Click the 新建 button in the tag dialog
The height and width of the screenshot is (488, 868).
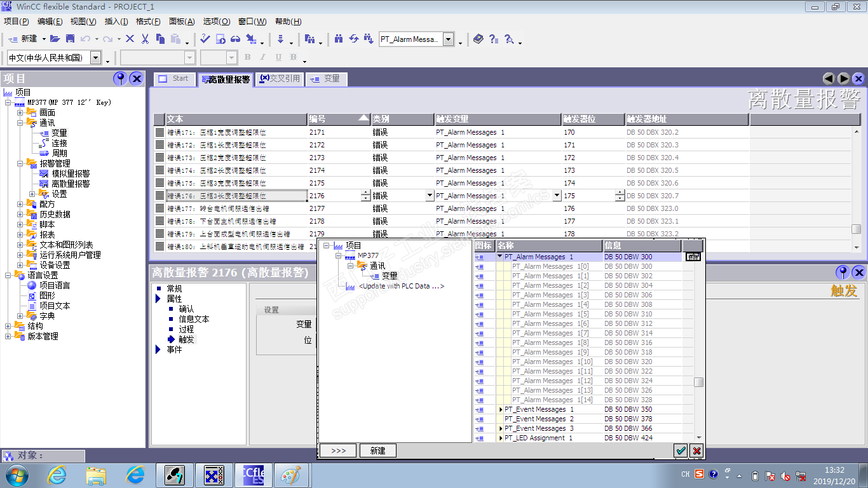click(x=378, y=451)
